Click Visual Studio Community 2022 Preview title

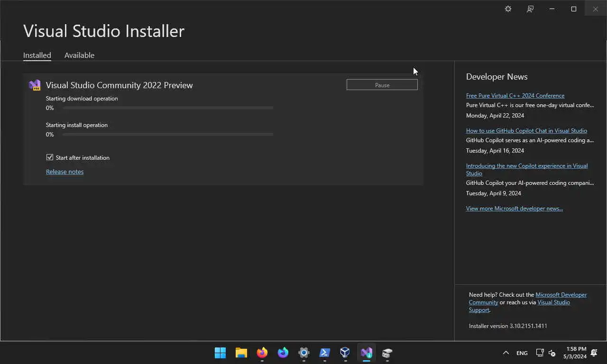pyautogui.click(x=119, y=85)
